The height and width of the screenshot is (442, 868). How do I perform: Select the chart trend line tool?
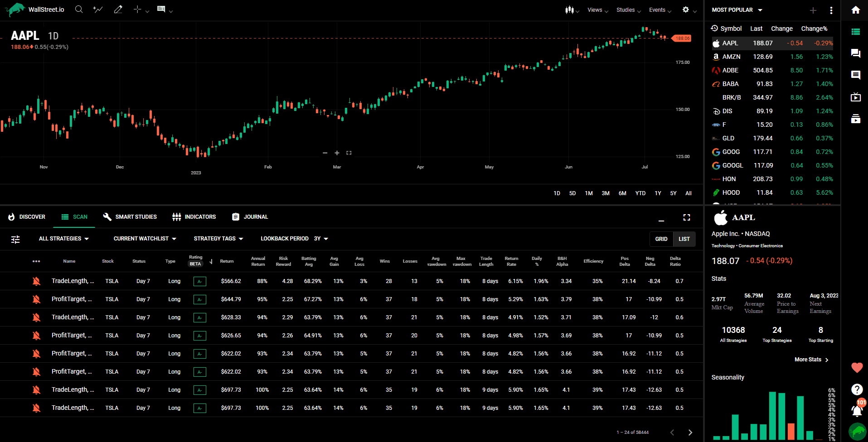point(98,10)
